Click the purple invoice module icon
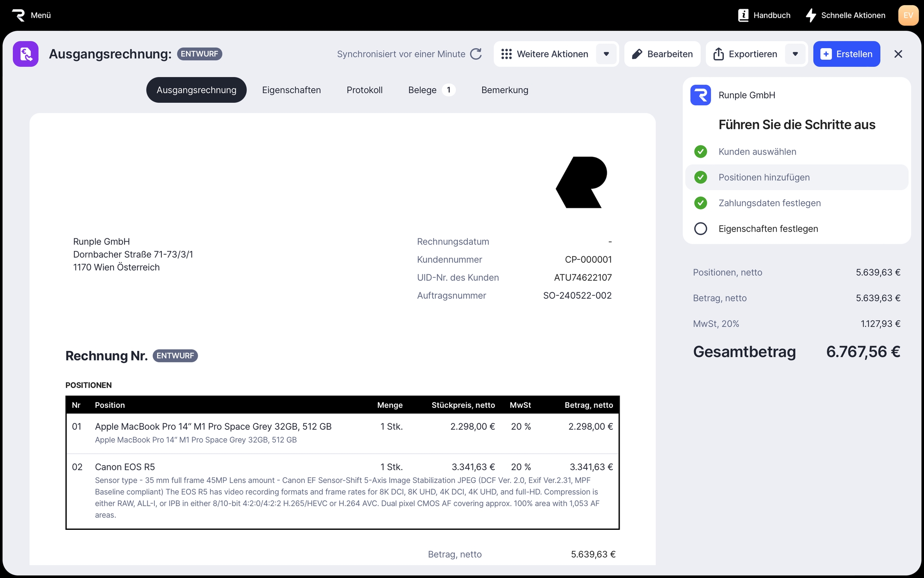 (26, 54)
